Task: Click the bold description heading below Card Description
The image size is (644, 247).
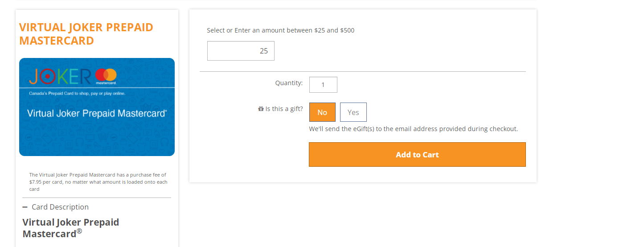Action: (71, 227)
